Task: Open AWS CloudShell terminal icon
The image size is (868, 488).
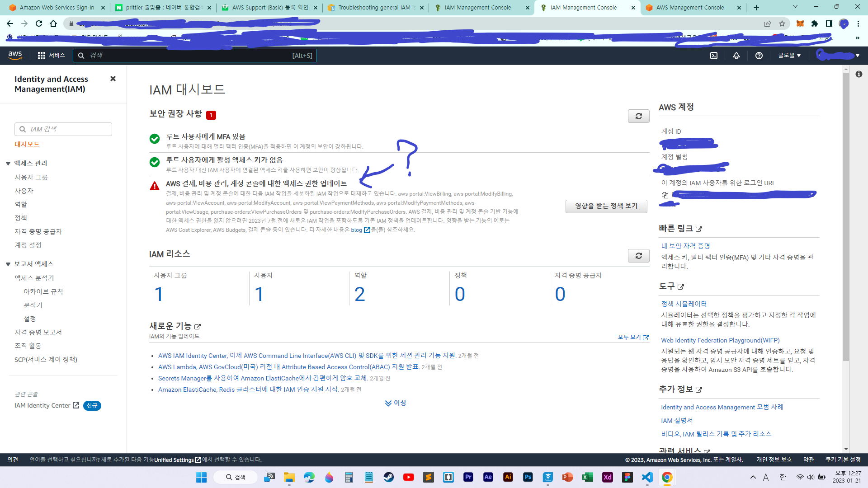Action: 714,56
